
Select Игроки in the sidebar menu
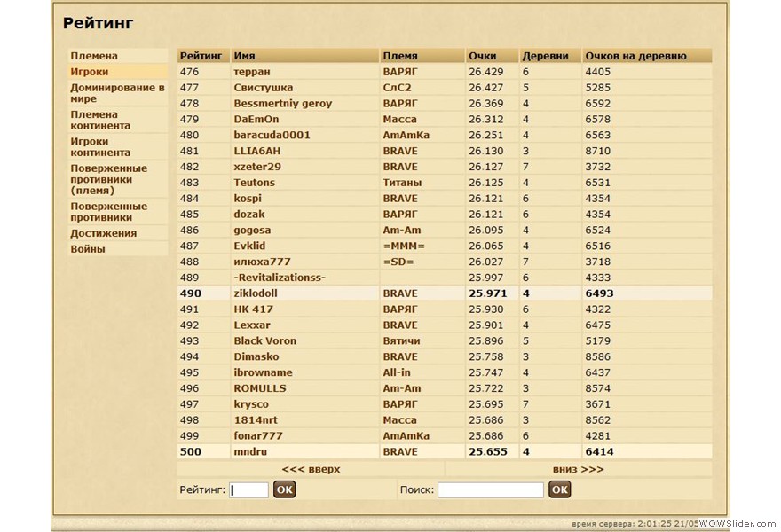[90, 72]
